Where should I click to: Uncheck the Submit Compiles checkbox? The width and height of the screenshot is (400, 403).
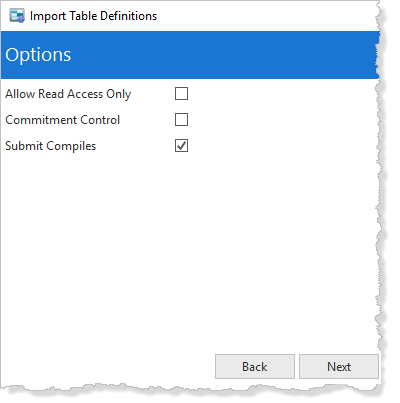181,146
